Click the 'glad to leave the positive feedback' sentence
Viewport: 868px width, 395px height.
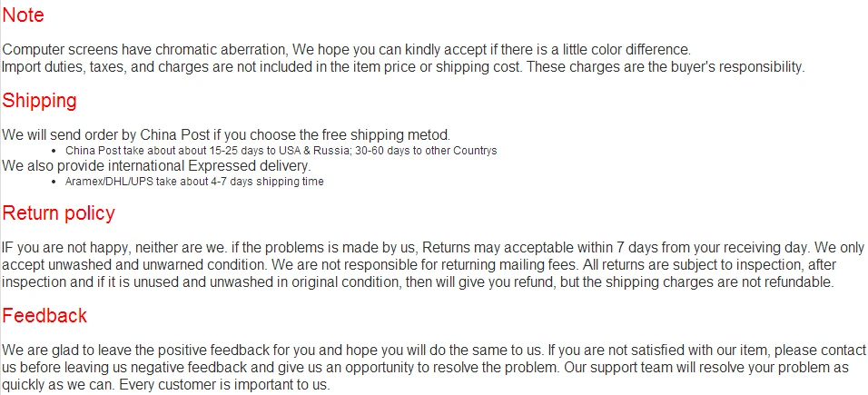(x=272, y=350)
